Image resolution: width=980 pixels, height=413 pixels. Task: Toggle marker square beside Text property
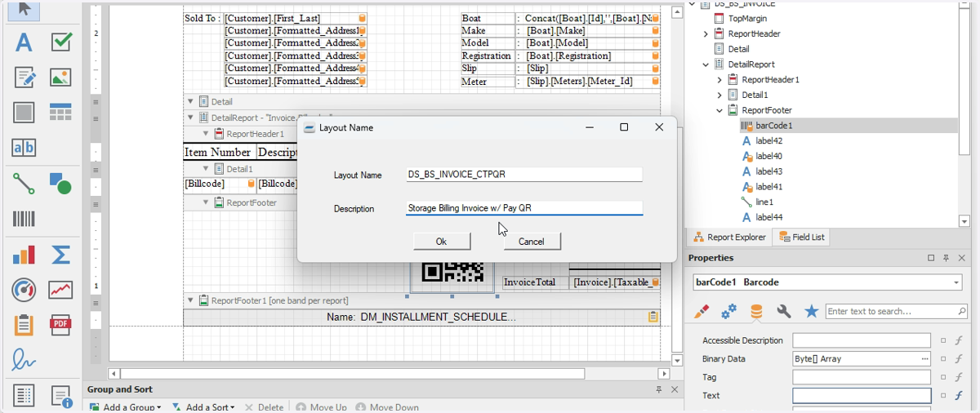click(943, 396)
